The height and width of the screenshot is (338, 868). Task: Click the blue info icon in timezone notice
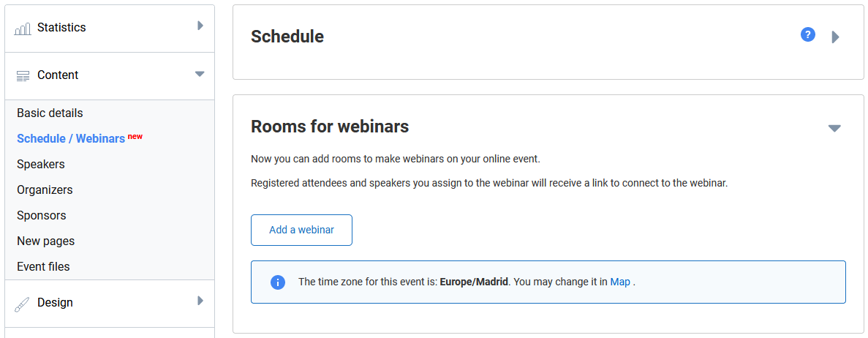point(278,282)
